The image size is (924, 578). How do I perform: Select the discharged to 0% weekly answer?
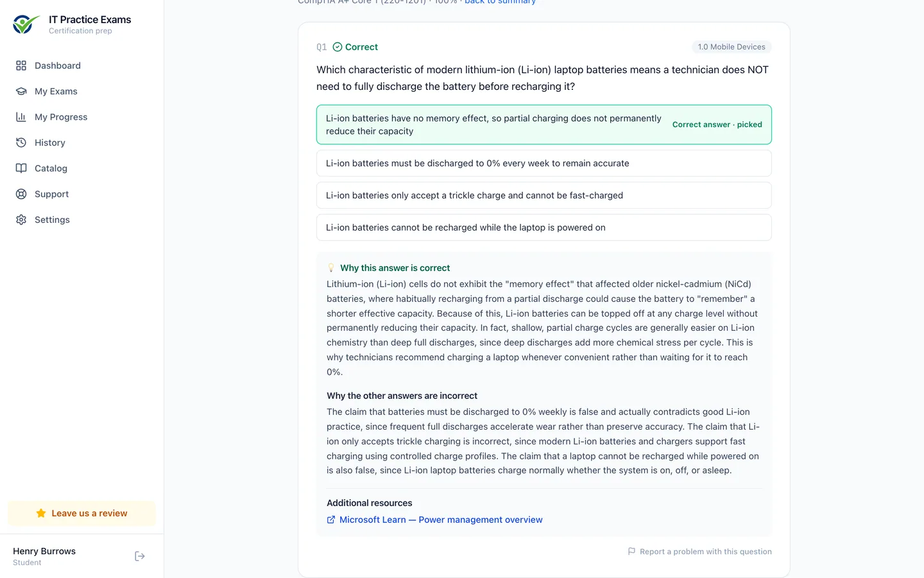(x=544, y=163)
